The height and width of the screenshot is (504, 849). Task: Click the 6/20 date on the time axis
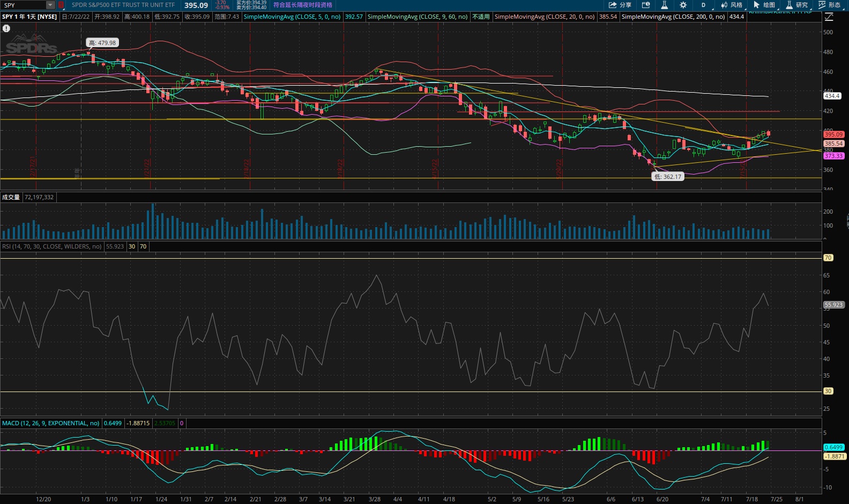pos(662,499)
